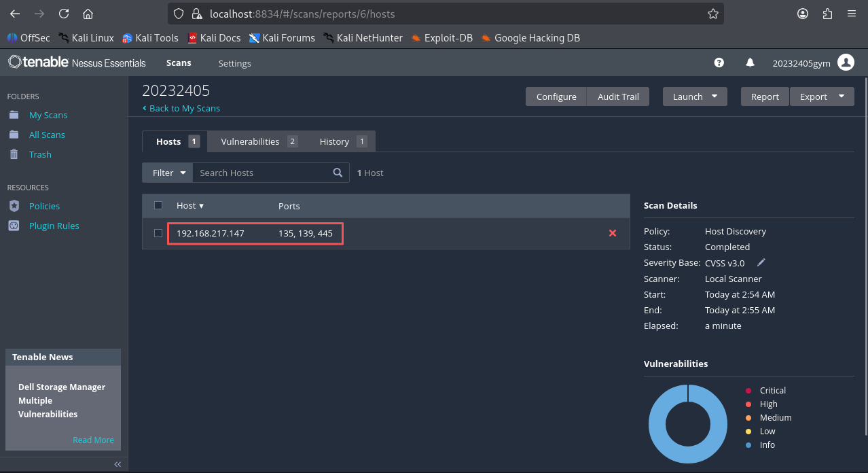Open the OffSec bookmark

tap(29, 38)
